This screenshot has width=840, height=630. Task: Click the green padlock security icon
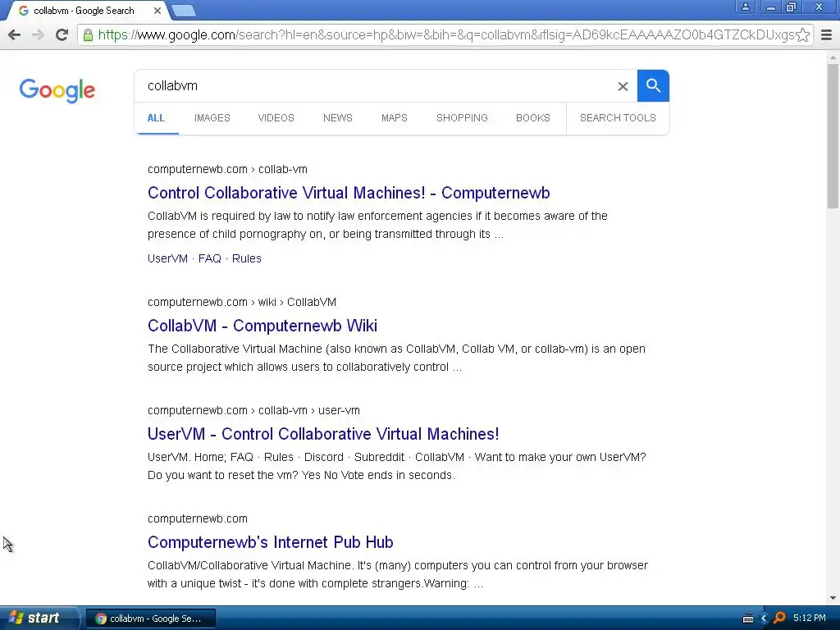point(88,35)
